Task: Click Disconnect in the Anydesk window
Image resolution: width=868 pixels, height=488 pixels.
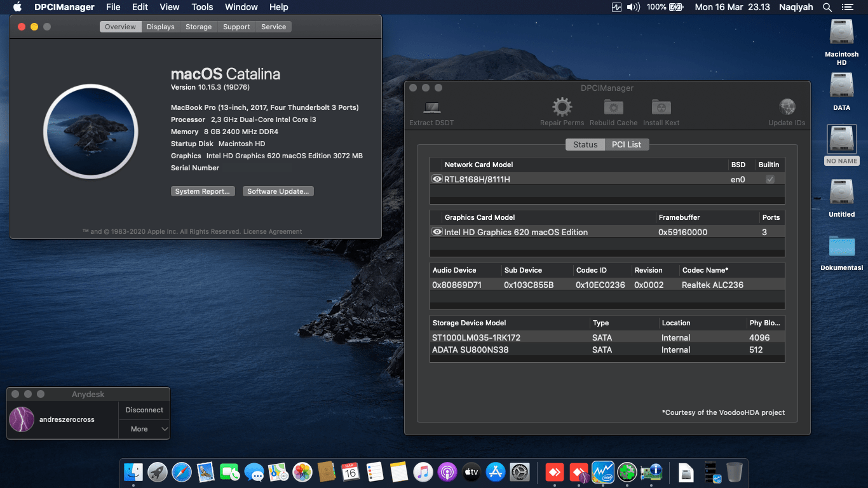Action: point(144,410)
